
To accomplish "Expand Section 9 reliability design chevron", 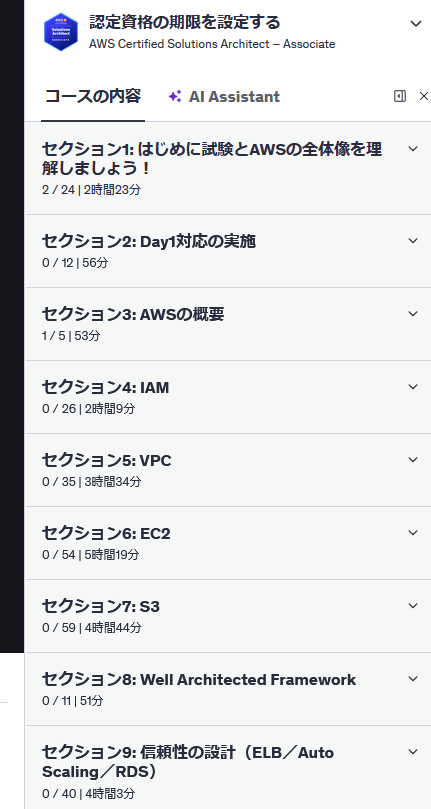I will point(412,752).
